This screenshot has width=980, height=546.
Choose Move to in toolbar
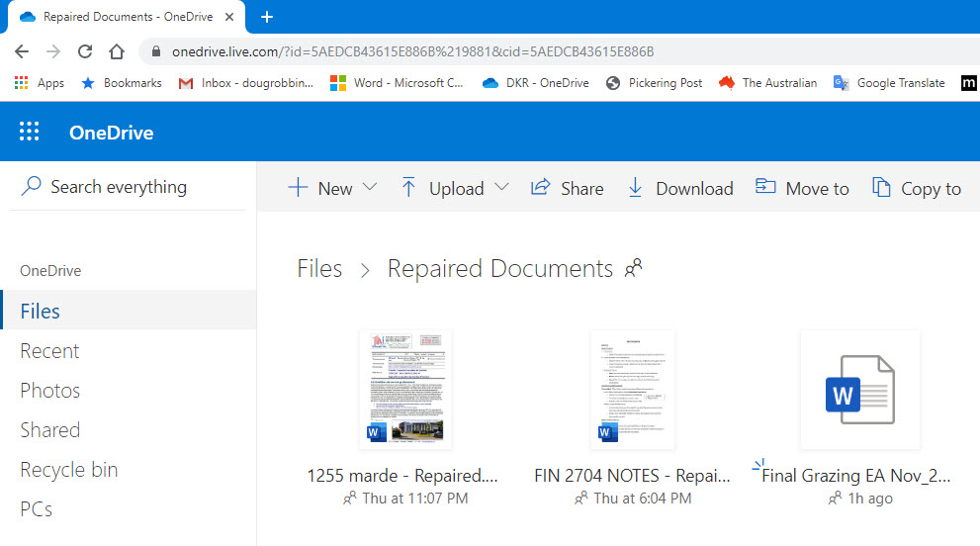[802, 188]
